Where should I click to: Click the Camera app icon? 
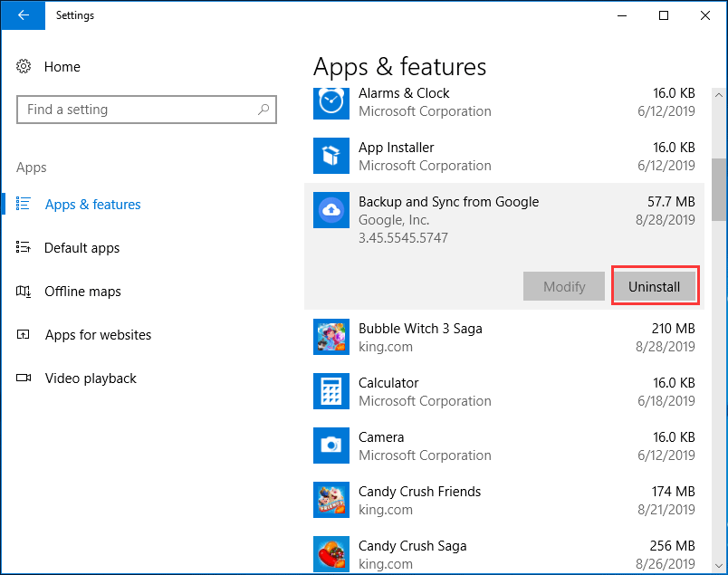[x=331, y=446]
